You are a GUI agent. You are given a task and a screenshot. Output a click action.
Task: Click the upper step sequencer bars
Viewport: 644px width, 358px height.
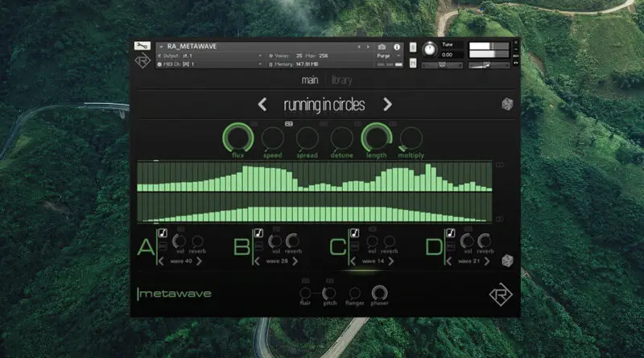(x=314, y=176)
